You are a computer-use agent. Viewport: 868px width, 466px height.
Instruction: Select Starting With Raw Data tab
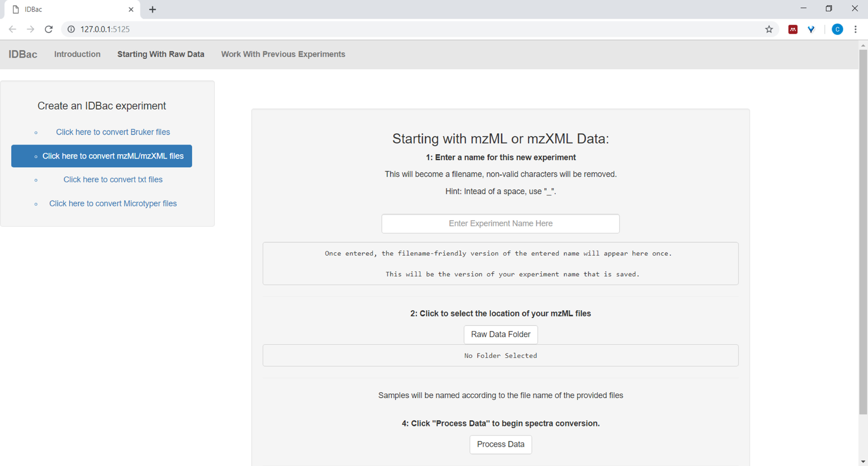point(160,54)
